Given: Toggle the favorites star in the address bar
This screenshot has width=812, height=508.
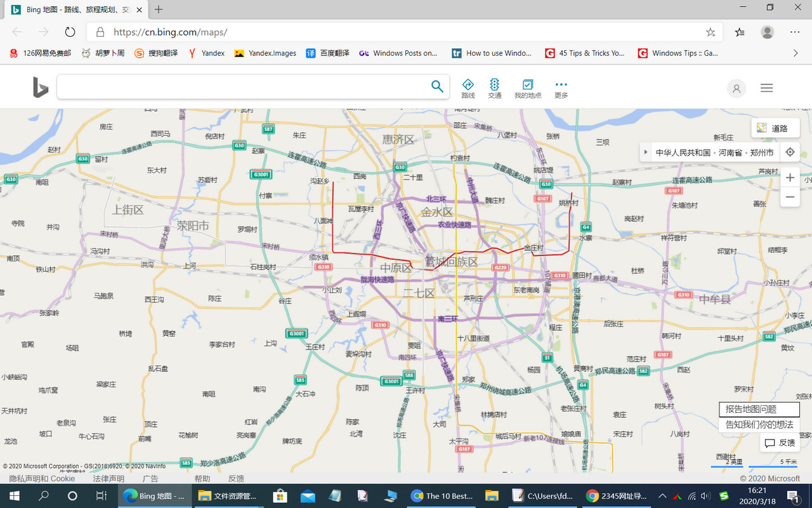Looking at the screenshot, I should (x=710, y=31).
